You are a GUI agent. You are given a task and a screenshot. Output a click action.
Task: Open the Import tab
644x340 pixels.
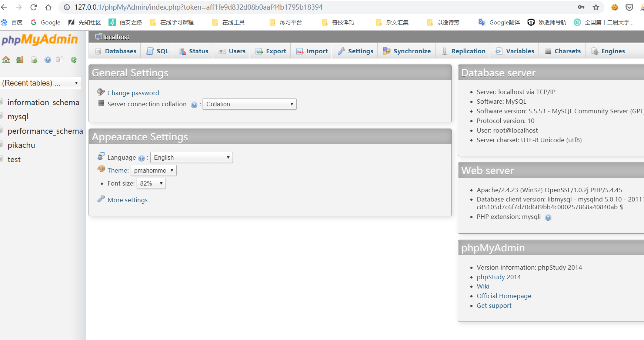[312, 51]
